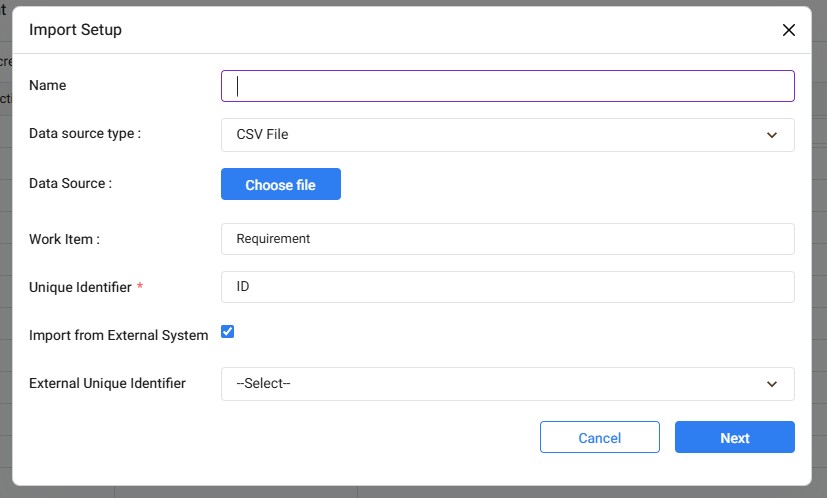
Task: Close the Import Setup dialog
Action: pos(788,30)
